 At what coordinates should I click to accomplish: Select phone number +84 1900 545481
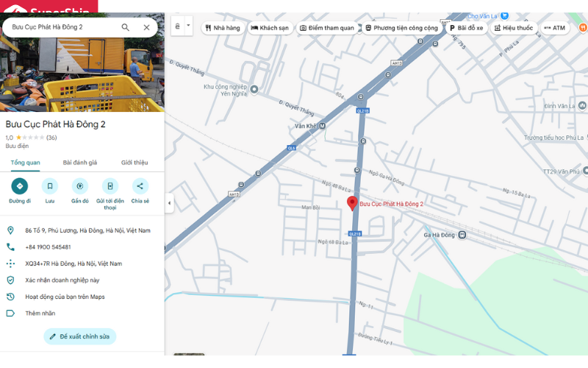(x=48, y=247)
